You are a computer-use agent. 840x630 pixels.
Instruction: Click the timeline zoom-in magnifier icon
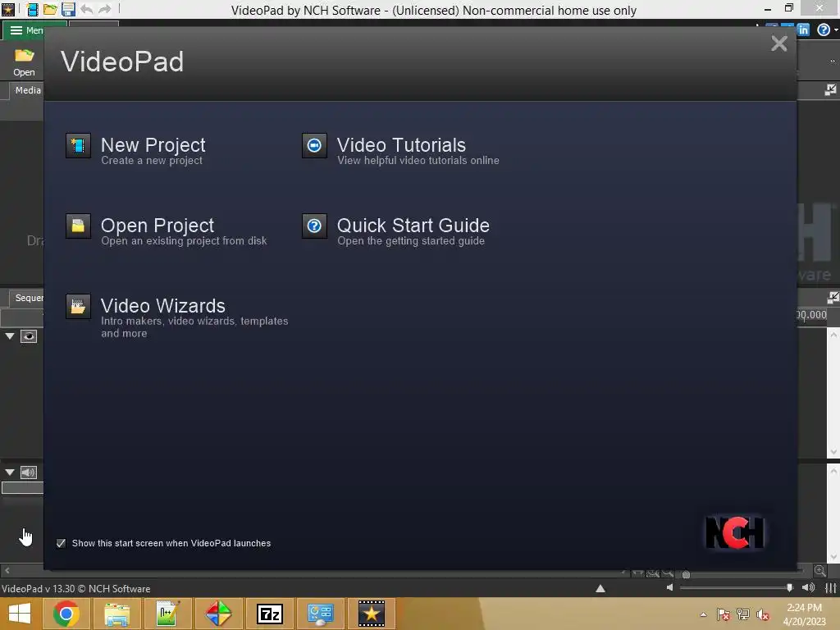tap(820, 571)
